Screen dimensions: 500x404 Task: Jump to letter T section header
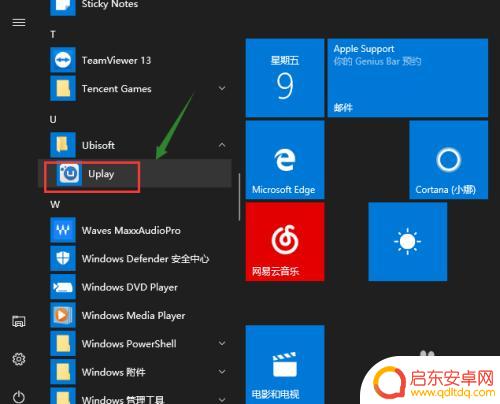[53, 34]
